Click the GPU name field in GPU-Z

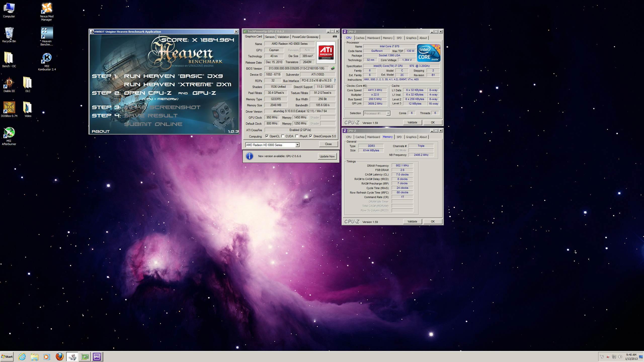pos(289,44)
